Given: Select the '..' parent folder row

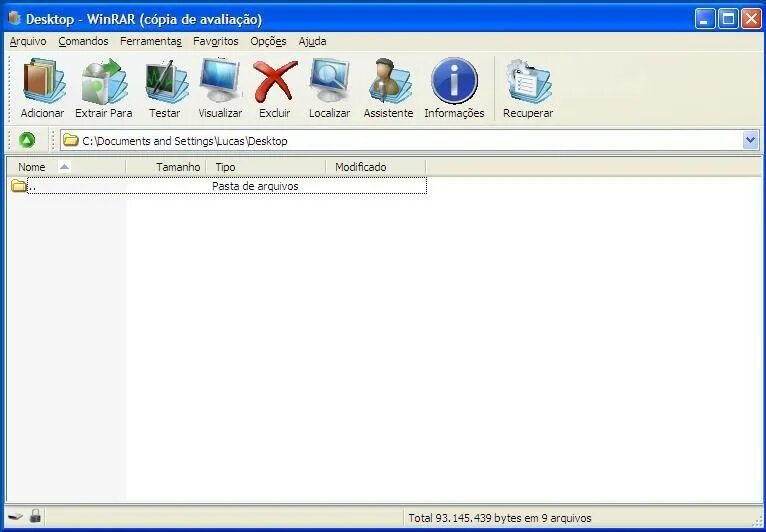Looking at the screenshot, I should click(x=218, y=186).
